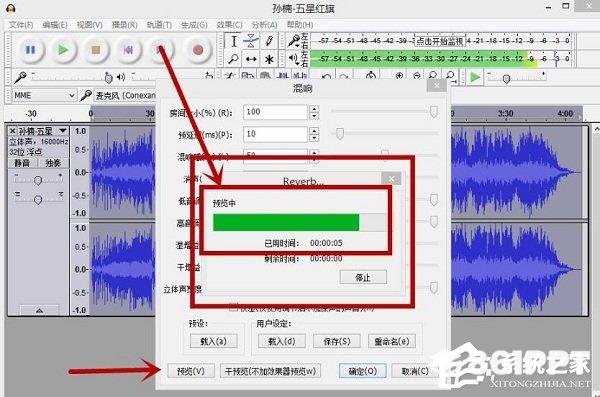Viewport: 600px width, 397px height.
Task: Click the Pause transport button
Action: (30, 50)
